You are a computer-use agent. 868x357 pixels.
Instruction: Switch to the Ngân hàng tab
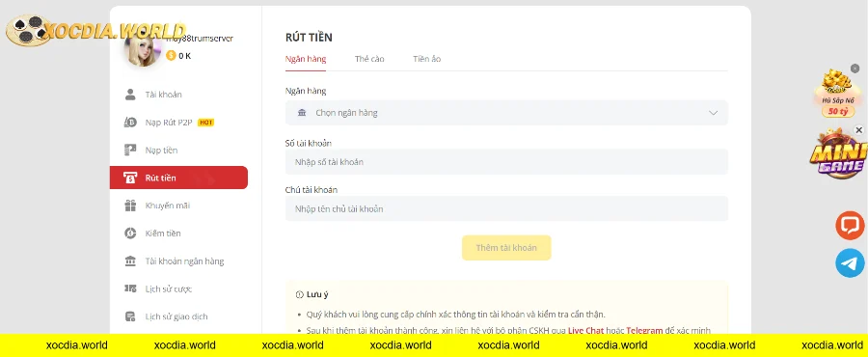coord(306,59)
